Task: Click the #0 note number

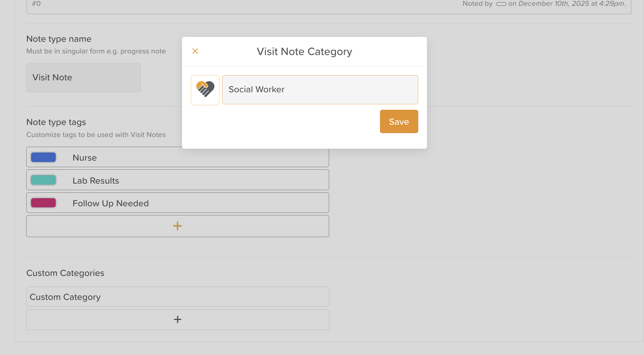Action: (36, 4)
